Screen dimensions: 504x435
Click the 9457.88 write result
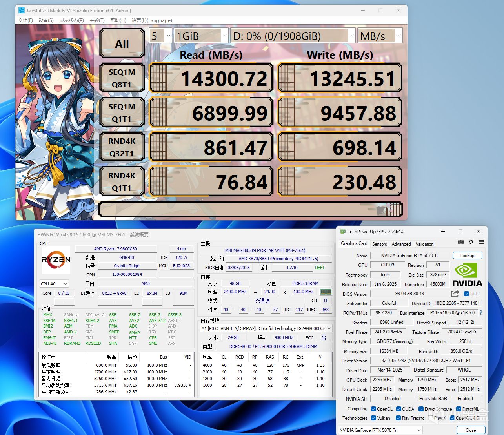point(340,113)
